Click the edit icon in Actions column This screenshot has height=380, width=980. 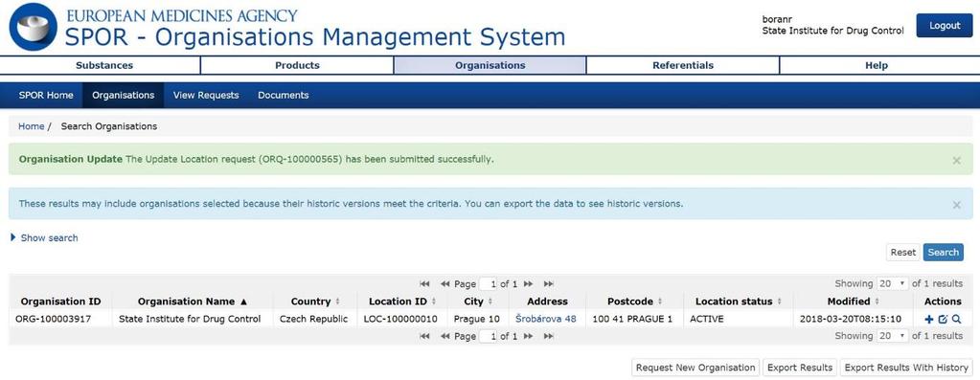click(943, 319)
